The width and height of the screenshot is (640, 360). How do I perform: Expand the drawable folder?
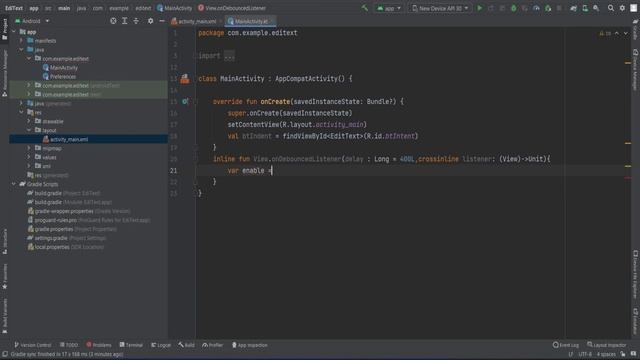[x=29, y=121]
